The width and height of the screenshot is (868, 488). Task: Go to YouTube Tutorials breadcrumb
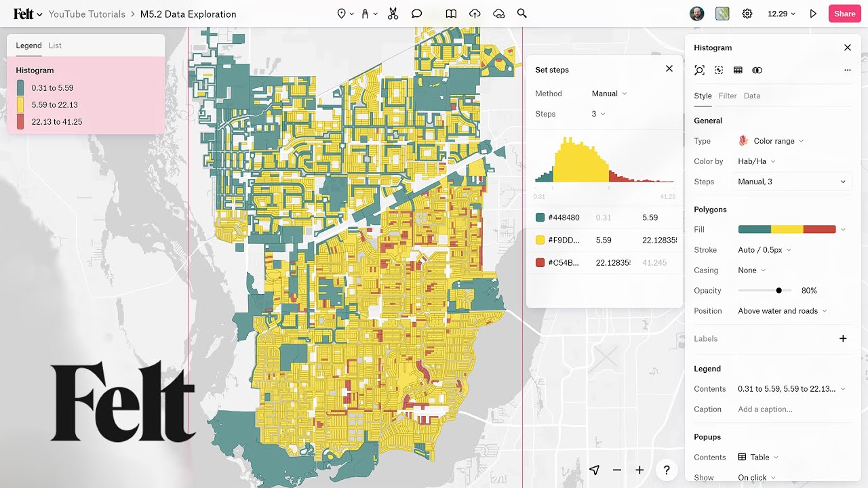tap(87, 14)
